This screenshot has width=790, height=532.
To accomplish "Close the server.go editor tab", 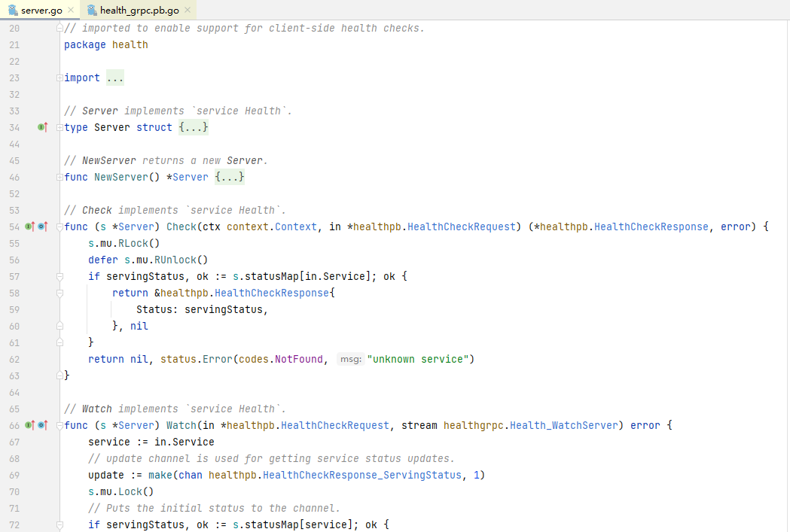I will coord(71,10).
